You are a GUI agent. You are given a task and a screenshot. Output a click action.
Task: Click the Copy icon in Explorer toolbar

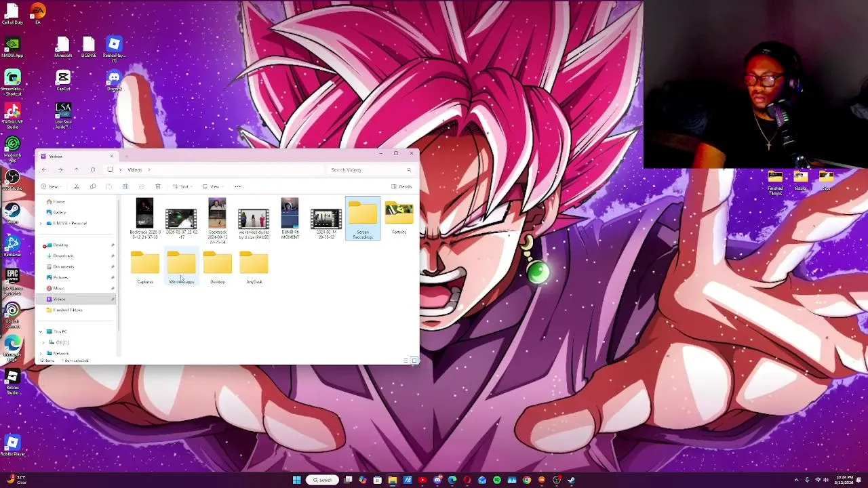[x=93, y=186]
